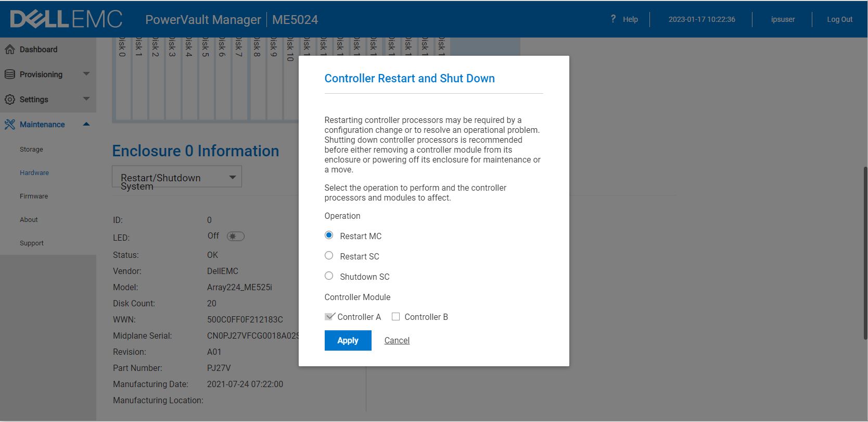Click the ipsuser username

783,19
